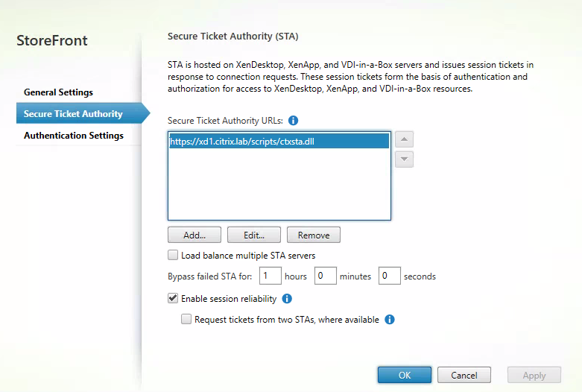The image size is (582, 392).
Task: Click the bypass minutes input field
Action: 325,276
